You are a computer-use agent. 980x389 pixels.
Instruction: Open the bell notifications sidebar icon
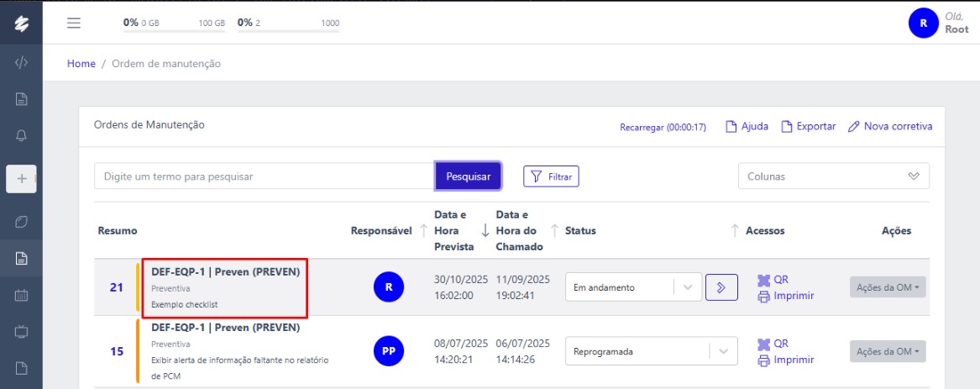21,136
